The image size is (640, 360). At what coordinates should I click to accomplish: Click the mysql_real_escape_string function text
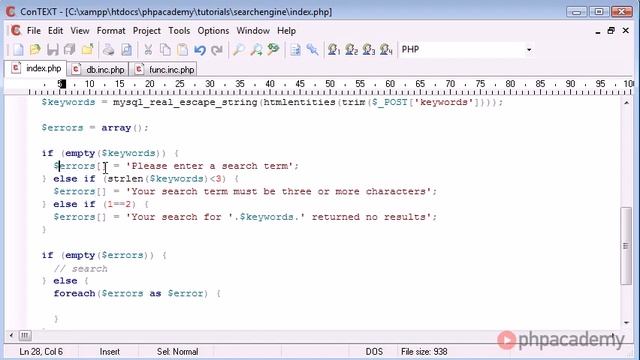tap(185, 102)
